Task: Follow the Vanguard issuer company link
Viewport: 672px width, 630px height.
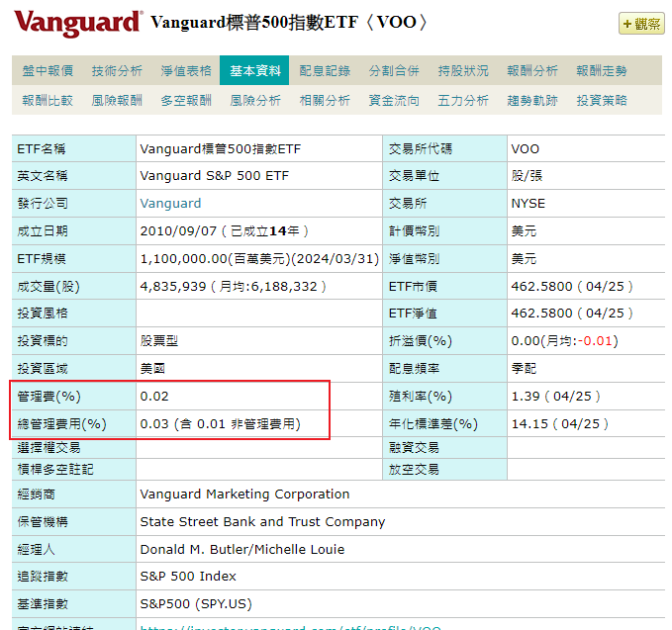Action: 170,203
